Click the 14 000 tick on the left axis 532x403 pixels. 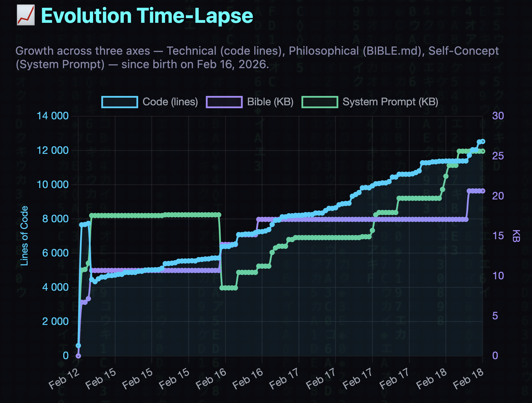tap(53, 116)
